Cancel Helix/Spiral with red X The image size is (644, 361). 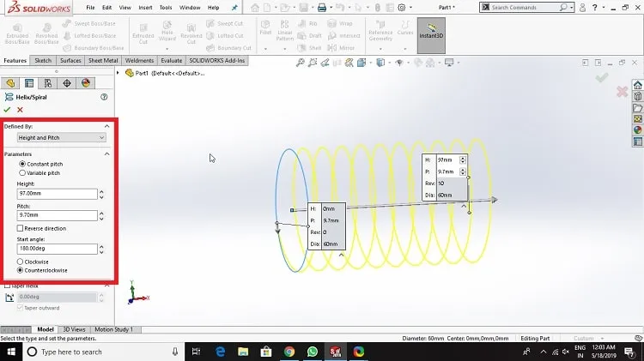[x=20, y=110]
